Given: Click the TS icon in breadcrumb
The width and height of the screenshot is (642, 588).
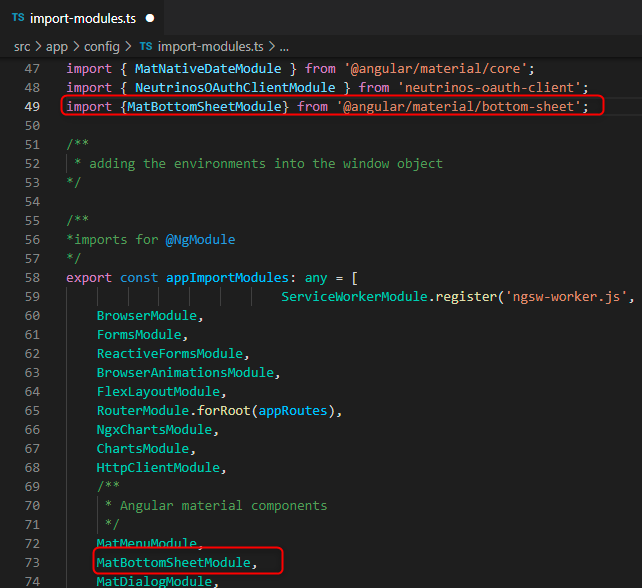Looking at the screenshot, I should pos(146,46).
